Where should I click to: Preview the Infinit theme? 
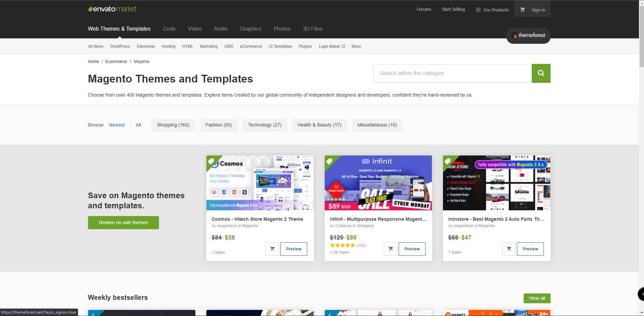[x=412, y=249]
